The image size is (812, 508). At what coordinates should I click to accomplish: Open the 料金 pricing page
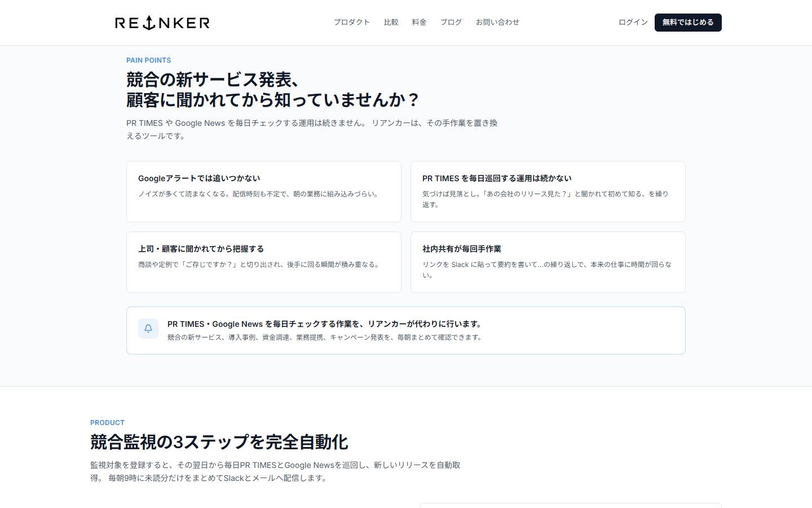point(420,22)
